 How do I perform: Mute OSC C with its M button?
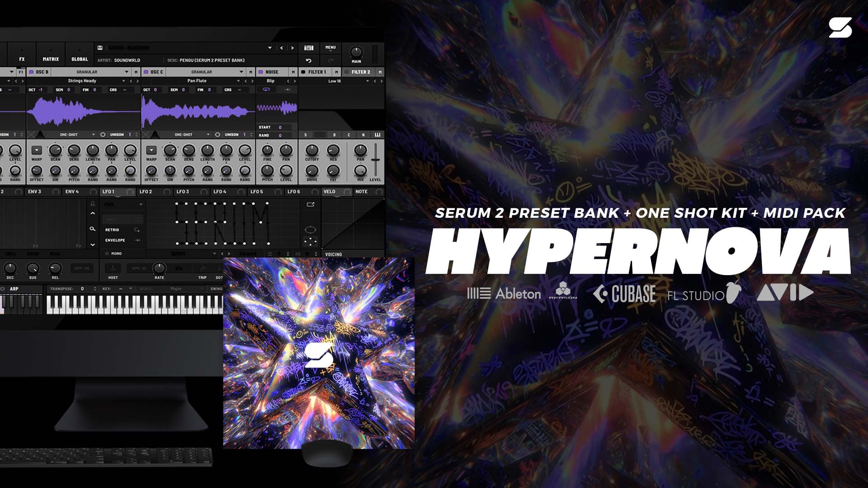pyautogui.click(x=250, y=72)
